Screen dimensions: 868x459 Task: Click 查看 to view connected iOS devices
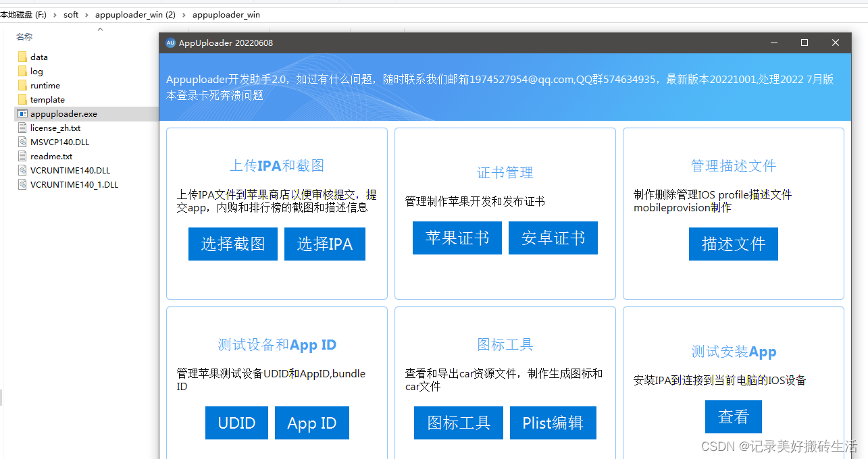click(734, 417)
